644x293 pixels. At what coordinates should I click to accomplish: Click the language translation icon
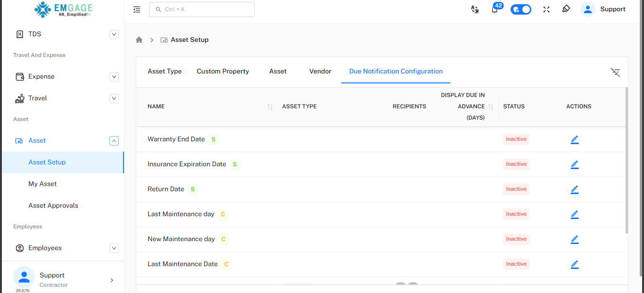(x=475, y=9)
